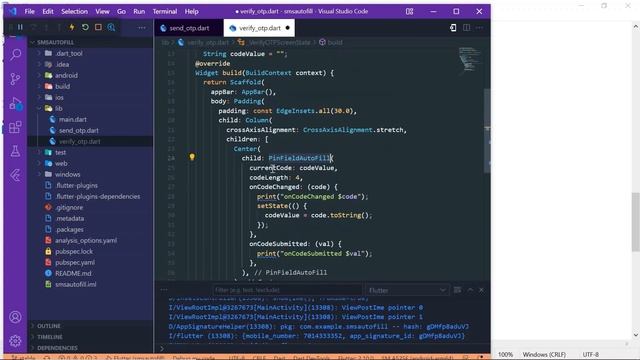
Task: Open README.md file
Action: pos(73,273)
